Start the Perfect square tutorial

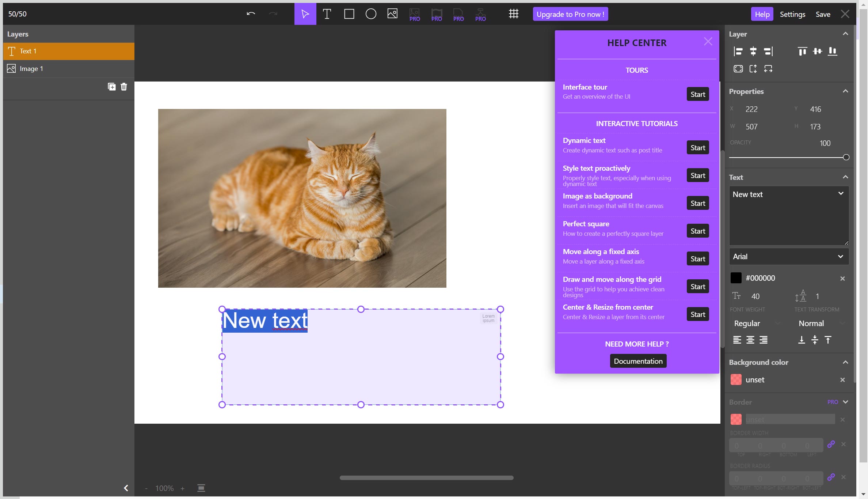click(x=698, y=231)
